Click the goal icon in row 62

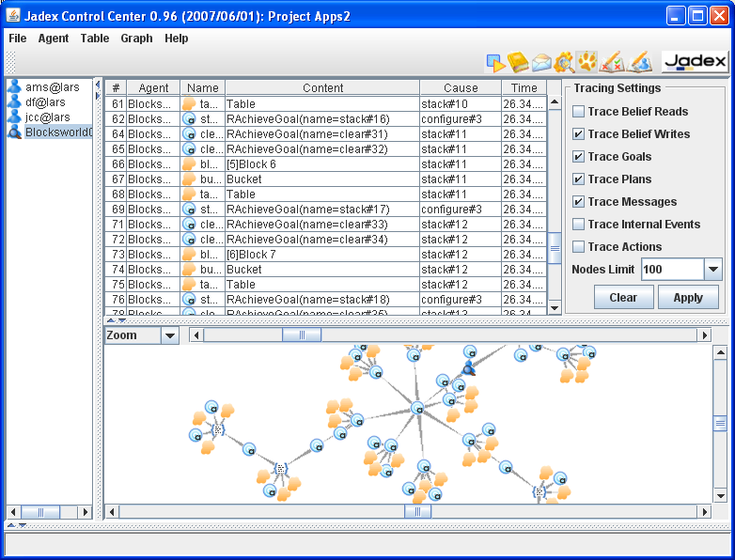[x=188, y=119]
